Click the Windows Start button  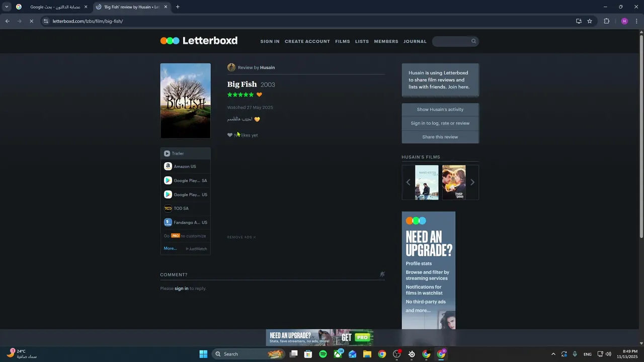(x=203, y=354)
